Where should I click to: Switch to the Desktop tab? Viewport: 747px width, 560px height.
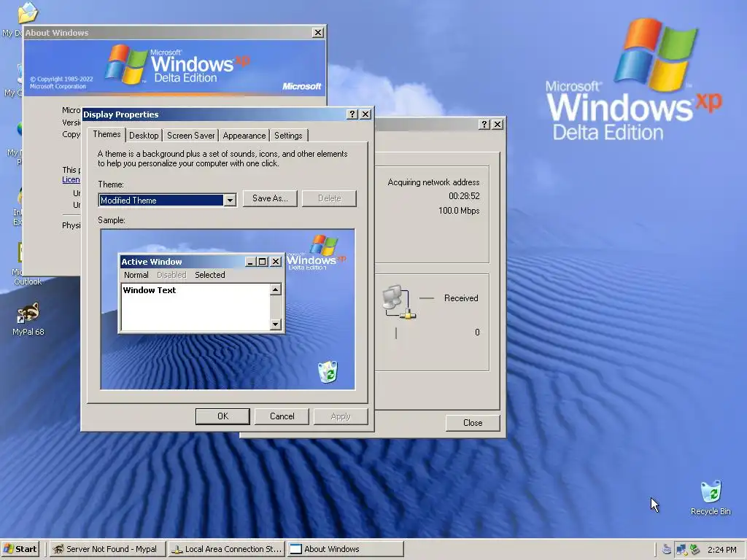click(x=144, y=136)
